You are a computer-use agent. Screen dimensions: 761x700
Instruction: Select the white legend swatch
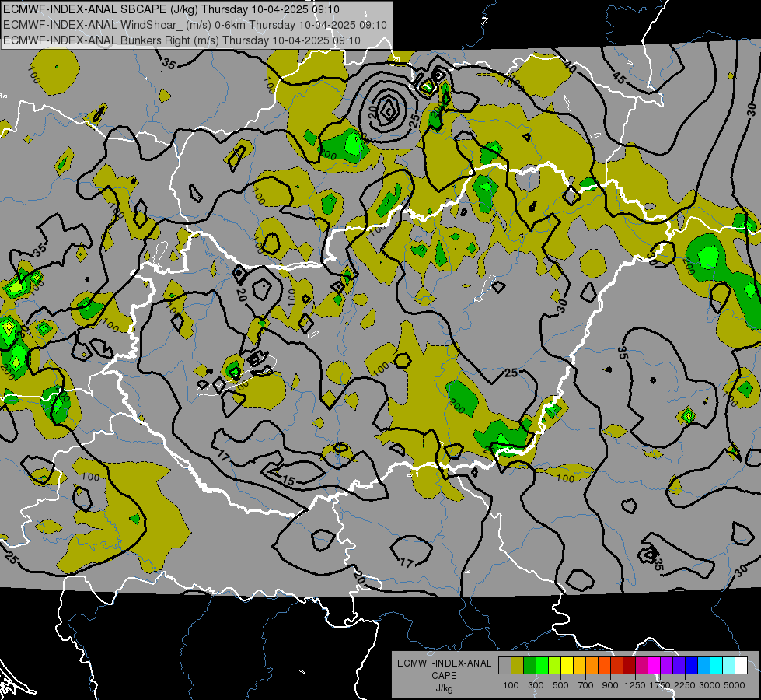pyautogui.click(x=741, y=666)
